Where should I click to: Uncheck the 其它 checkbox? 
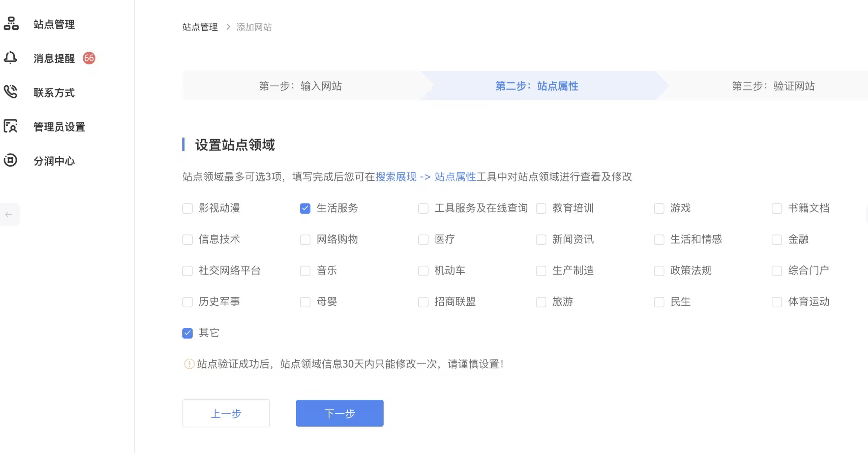pos(187,333)
